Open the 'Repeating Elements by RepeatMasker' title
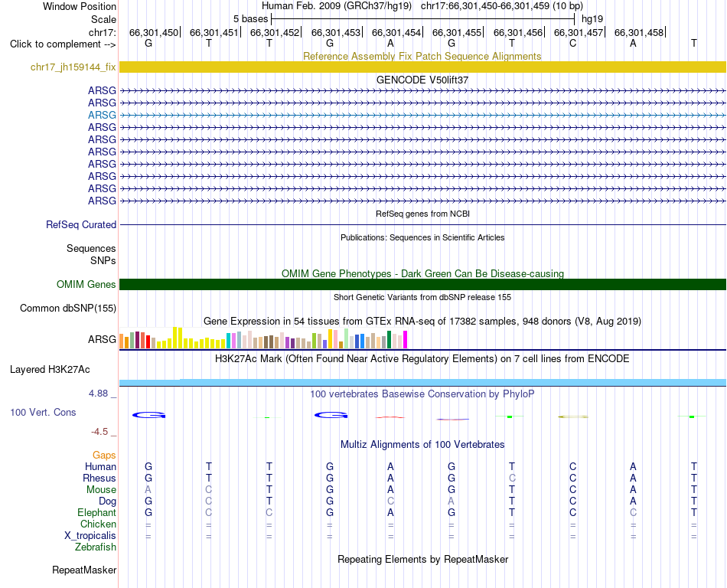The width and height of the screenshot is (727, 588). click(x=422, y=559)
